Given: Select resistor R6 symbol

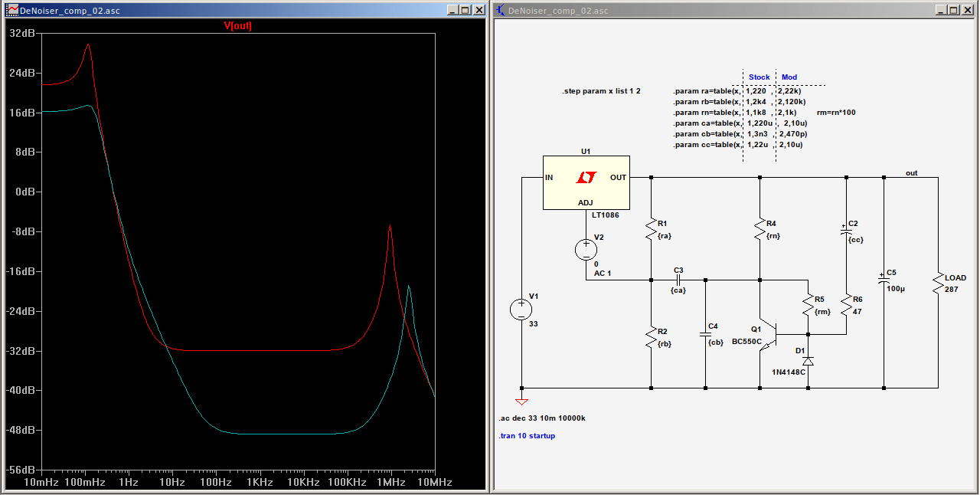Looking at the screenshot, I should point(846,306).
